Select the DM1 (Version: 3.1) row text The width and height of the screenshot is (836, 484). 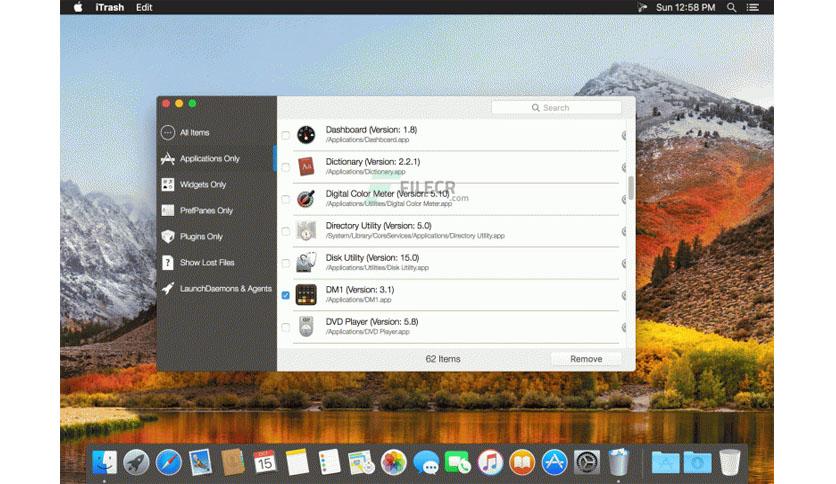[x=360, y=289]
